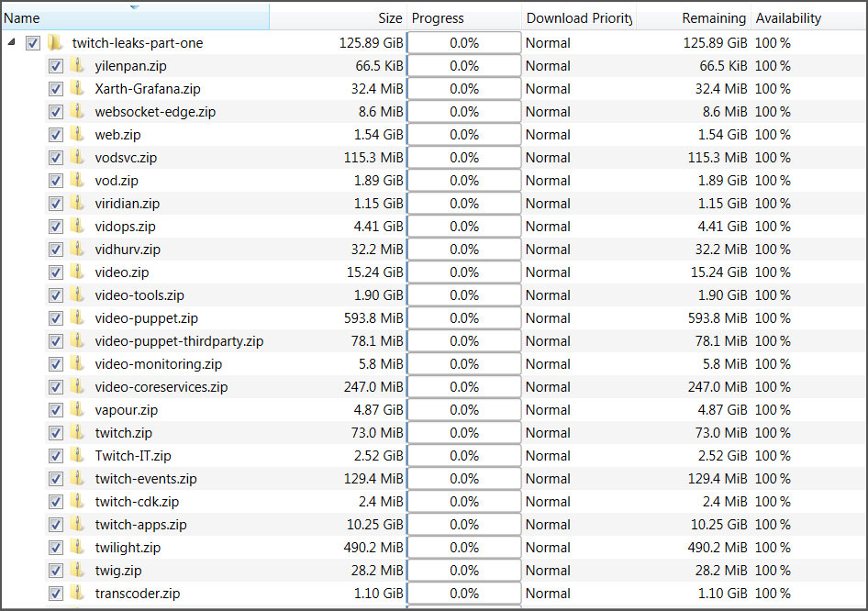Click the zip icon beside yilenpan.zip
Screen dimensions: 868x611
click(x=77, y=66)
